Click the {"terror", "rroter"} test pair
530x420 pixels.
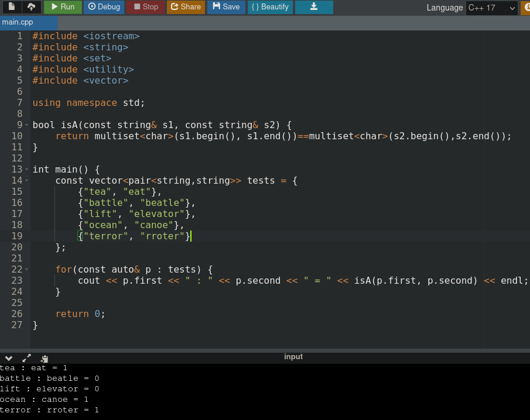coord(134,236)
